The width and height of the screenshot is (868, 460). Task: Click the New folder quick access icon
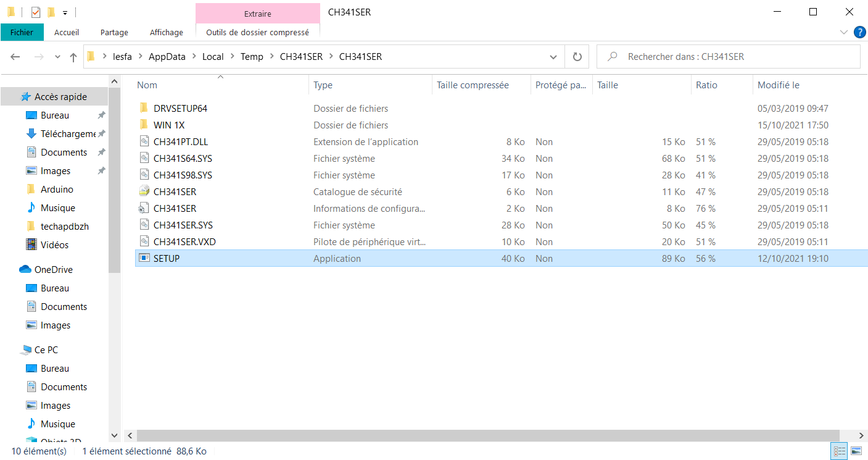51,12
